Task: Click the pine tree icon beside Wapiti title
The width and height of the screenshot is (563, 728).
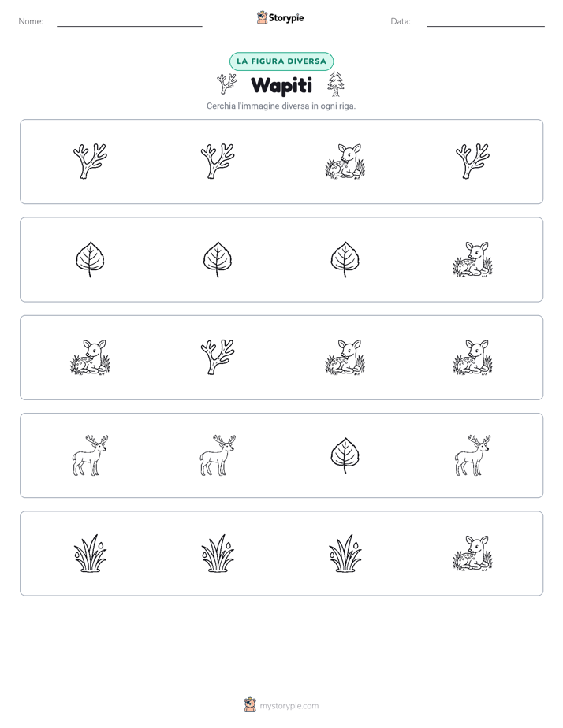Action: [335, 84]
